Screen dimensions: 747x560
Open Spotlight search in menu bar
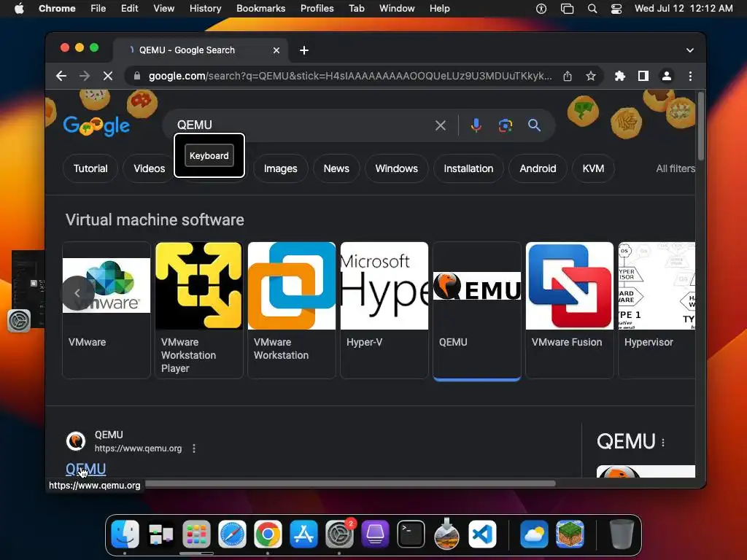pos(592,9)
